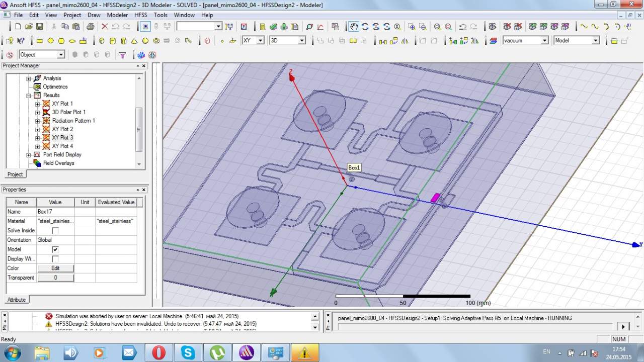Click the Draw Point tool icon
Screen dimensions: 644x362
click(222, 41)
